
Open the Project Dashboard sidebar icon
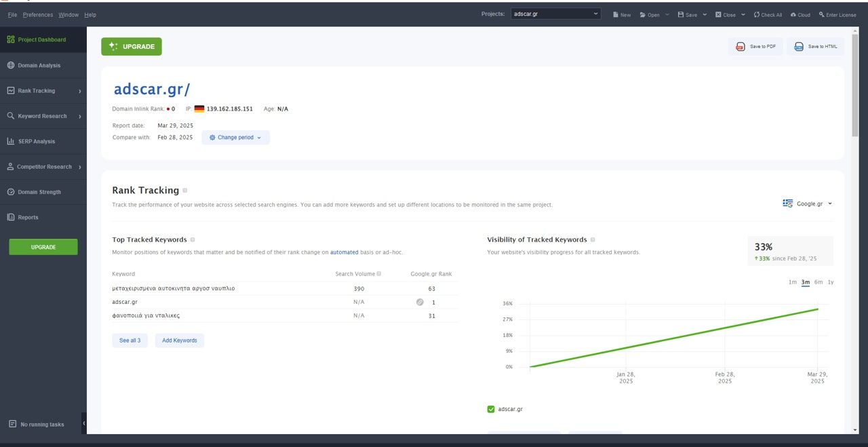point(11,39)
